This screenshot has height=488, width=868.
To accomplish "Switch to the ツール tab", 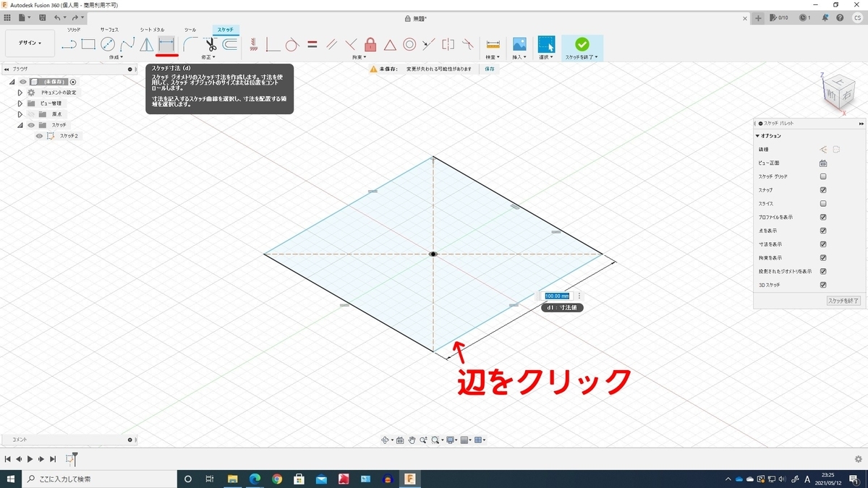I will click(x=189, y=30).
